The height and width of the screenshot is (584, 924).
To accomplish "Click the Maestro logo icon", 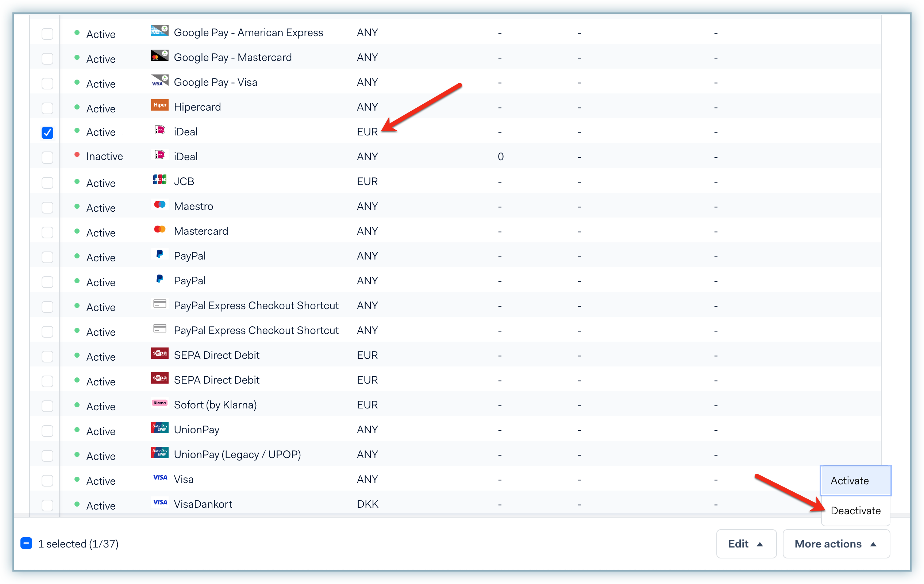I will tap(159, 204).
